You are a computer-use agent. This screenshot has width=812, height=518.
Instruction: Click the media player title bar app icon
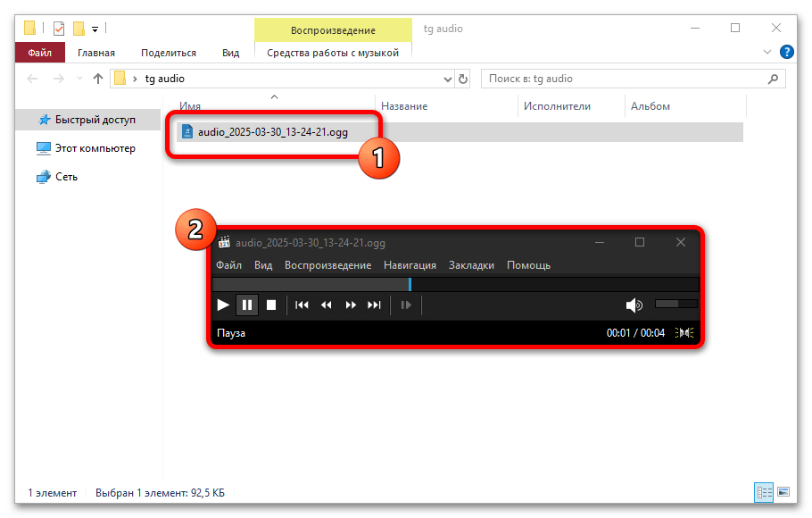(224, 242)
